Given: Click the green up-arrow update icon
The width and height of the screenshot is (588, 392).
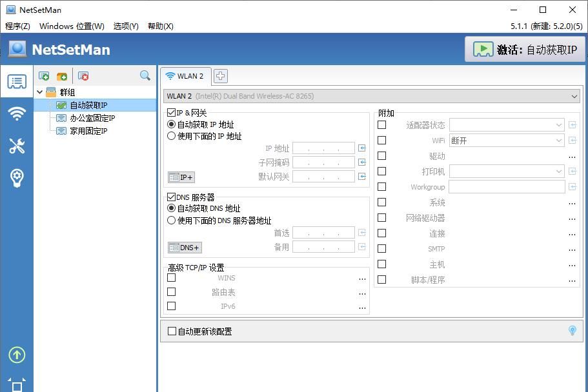Looking at the screenshot, I should (17, 355).
